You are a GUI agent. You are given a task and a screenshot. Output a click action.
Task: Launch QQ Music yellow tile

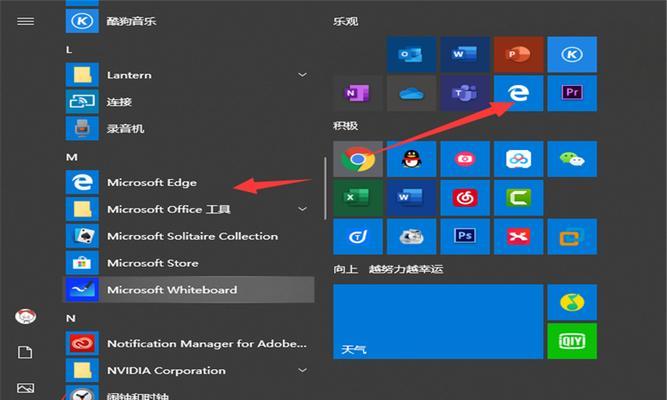572,302
